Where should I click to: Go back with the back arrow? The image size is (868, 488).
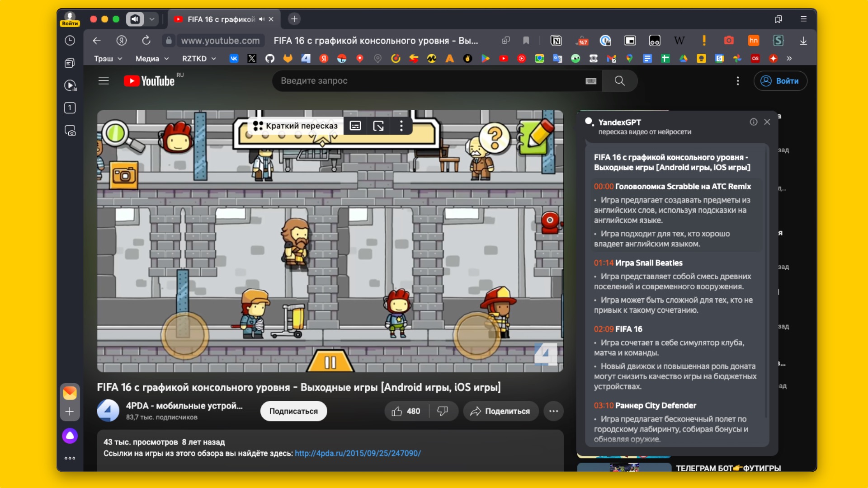96,41
